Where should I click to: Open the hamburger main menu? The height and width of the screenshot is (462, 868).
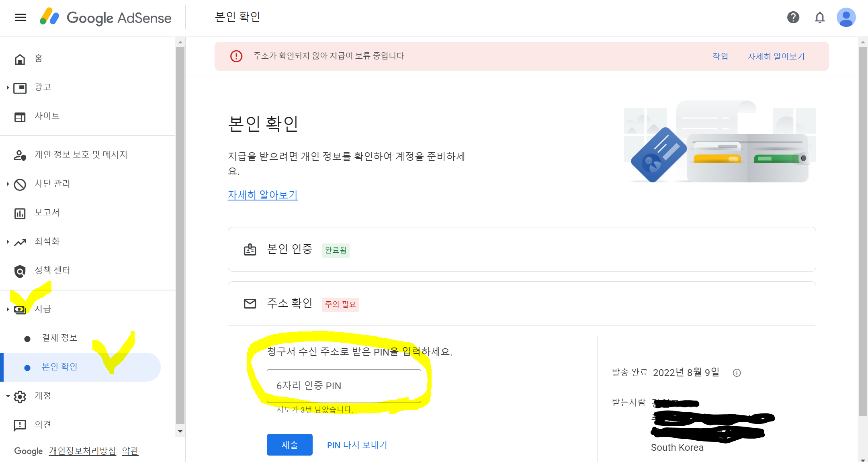20,17
